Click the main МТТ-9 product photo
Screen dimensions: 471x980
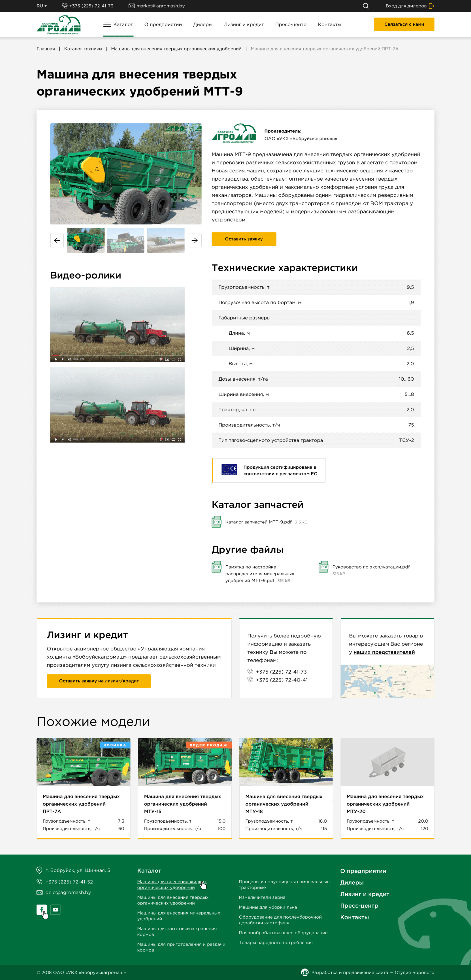point(126,174)
